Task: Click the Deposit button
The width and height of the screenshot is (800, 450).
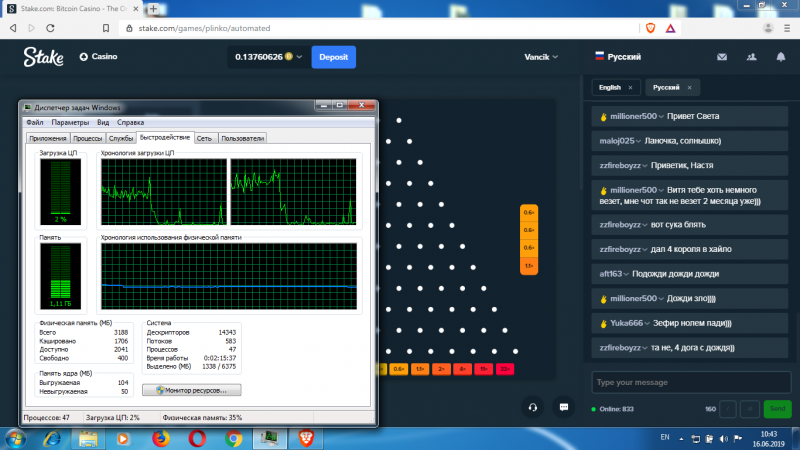Action: (x=334, y=57)
